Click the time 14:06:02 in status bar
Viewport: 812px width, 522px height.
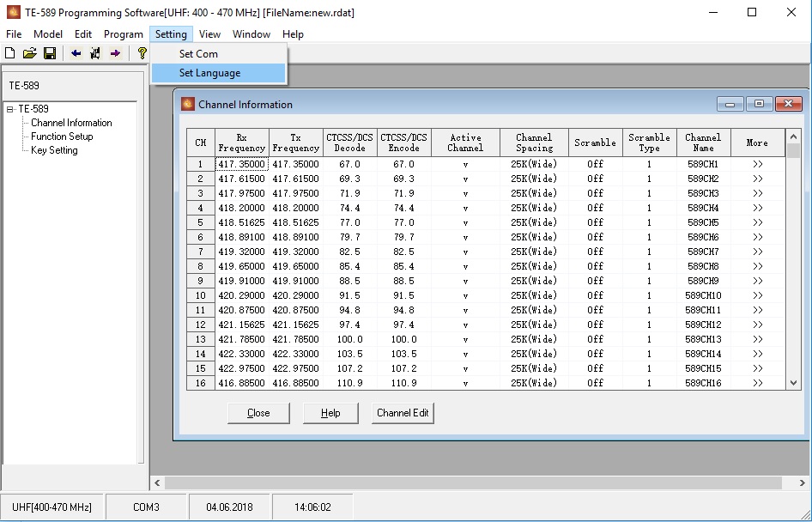tap(312, 507)
